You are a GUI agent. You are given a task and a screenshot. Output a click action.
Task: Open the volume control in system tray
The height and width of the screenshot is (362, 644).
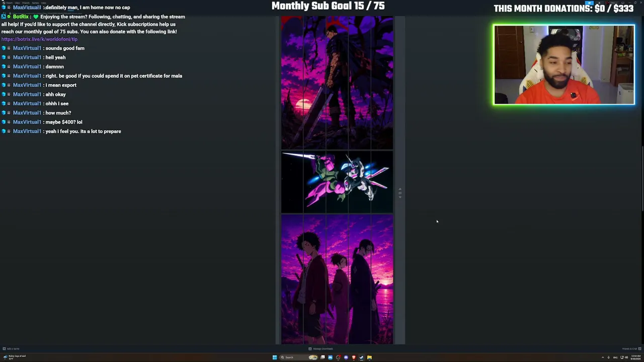click(626, 357)
